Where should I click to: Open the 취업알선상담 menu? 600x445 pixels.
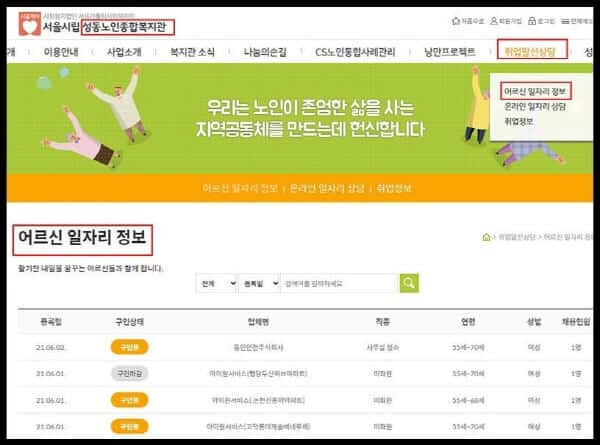pos(530,52)
